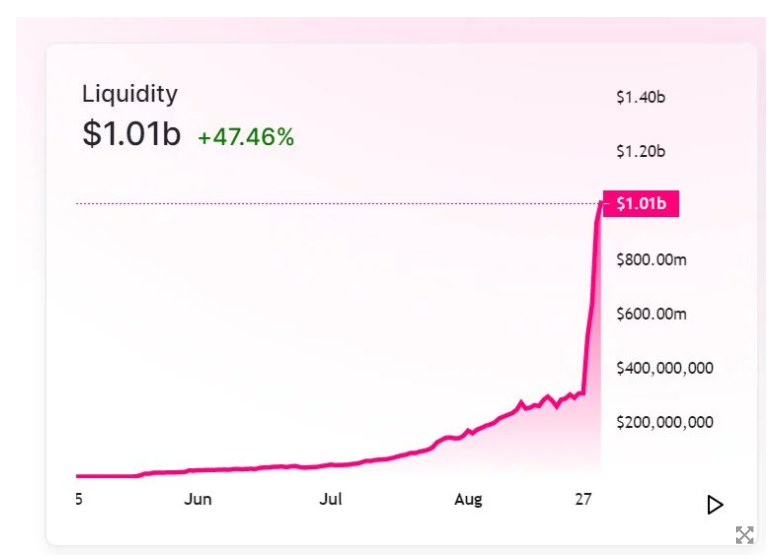Click the $1.40b y-axis label
774x560 pixels.
[x=641, y=98]
